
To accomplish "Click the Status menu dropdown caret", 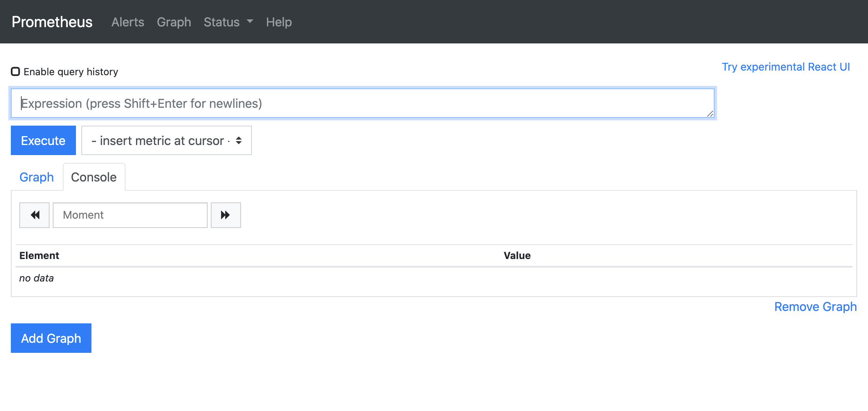I will coord(250,22).
